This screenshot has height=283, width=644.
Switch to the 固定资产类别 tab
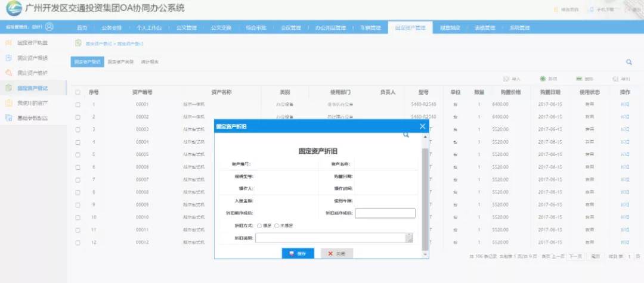pyautogui.click(x=120, y=62)
